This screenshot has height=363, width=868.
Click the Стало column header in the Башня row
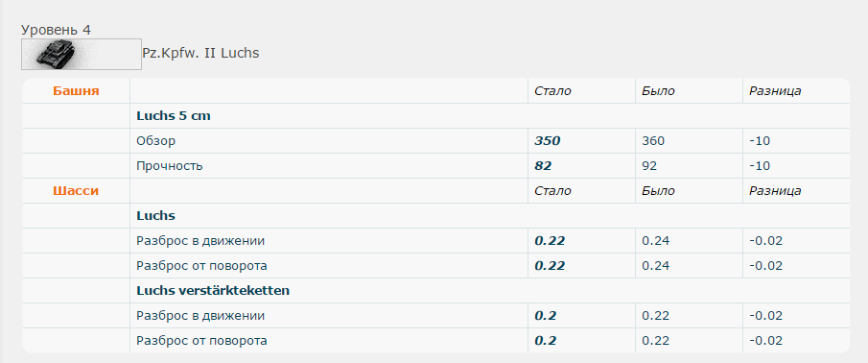[x=553, y=91]
